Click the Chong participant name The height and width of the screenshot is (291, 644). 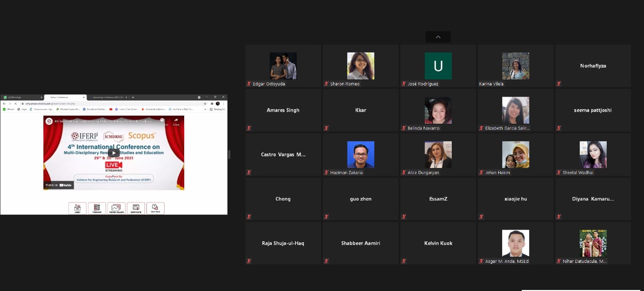click(x=283, y=199)
